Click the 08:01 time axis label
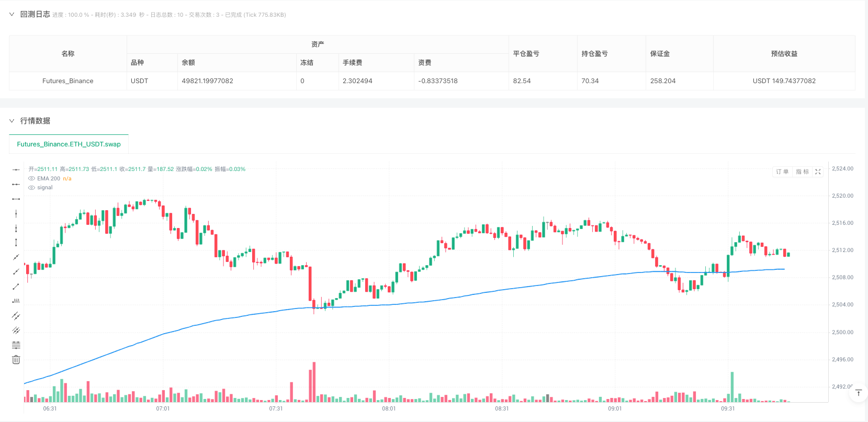 pos(389,409)
